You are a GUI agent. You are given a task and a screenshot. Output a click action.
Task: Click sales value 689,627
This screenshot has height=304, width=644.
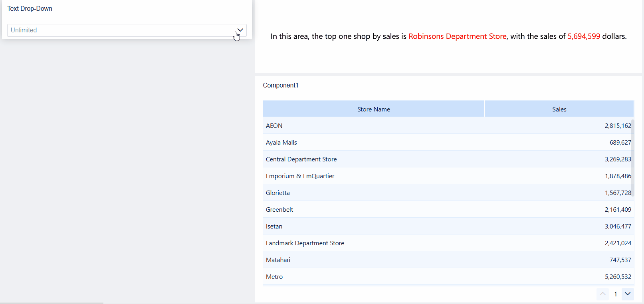point(620,143)
